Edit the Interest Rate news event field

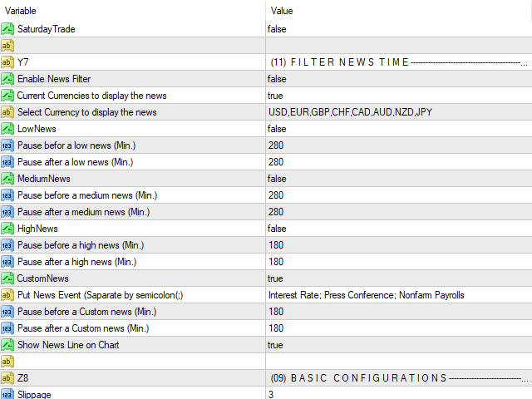399,295
